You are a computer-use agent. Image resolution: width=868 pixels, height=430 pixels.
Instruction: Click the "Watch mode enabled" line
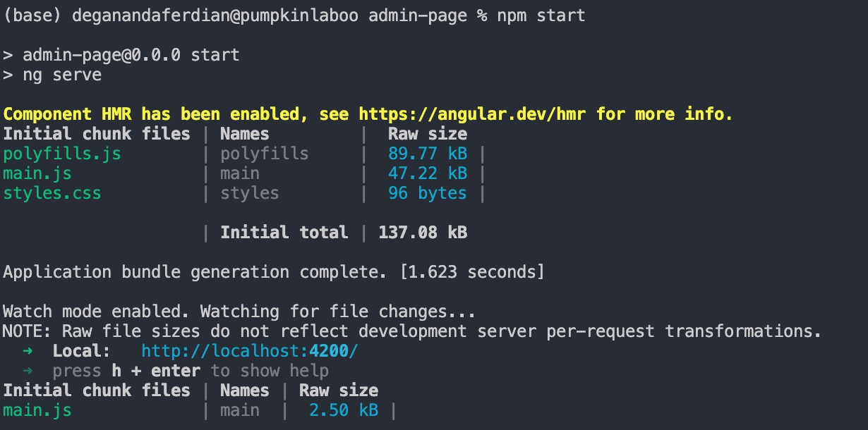pyautogui.click(x=239, y=312)
